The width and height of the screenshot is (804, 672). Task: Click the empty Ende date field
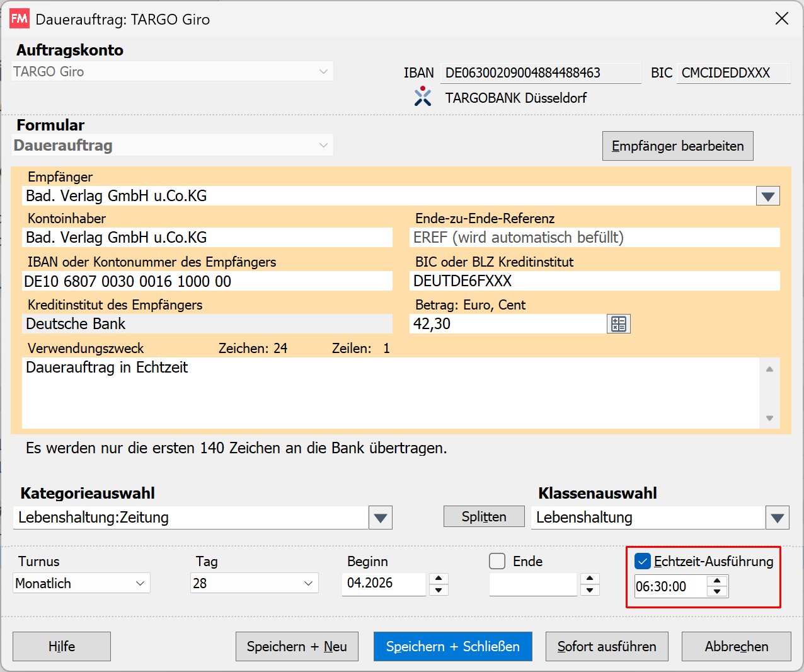point(534,584)
